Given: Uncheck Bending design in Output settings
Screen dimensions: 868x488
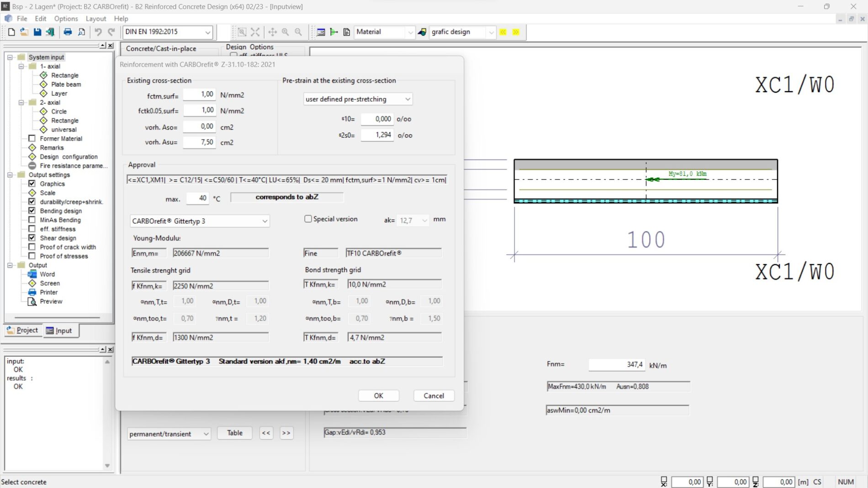Looking at the screenshot, I should (32, 211).
